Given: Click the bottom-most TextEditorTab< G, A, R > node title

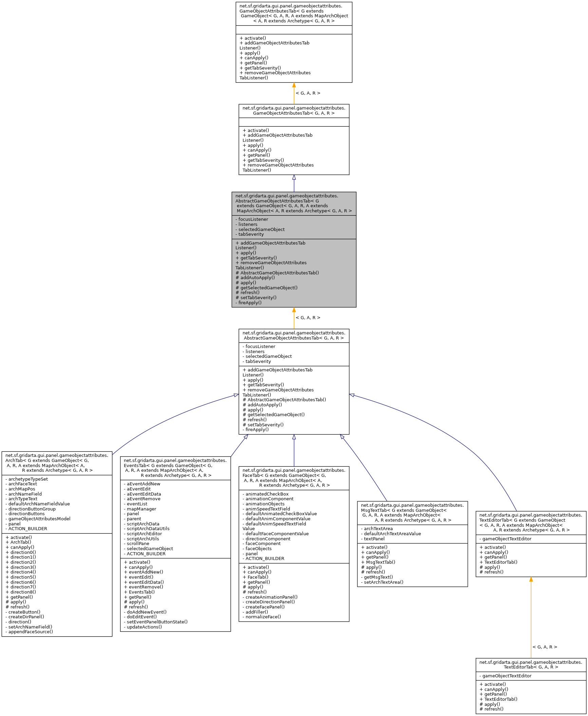Looking at the screenshot, I should click(x=531, y=664).
